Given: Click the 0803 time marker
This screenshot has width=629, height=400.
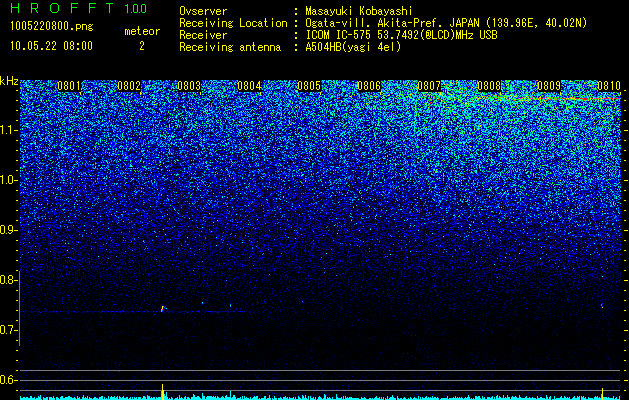Looking at the screenshot, I should tap(189, 86).
